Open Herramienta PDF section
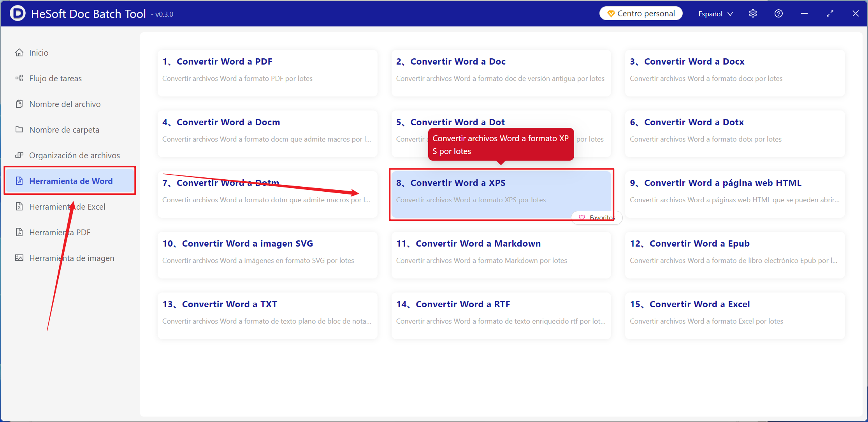868x422 pixels. [70, 232]
